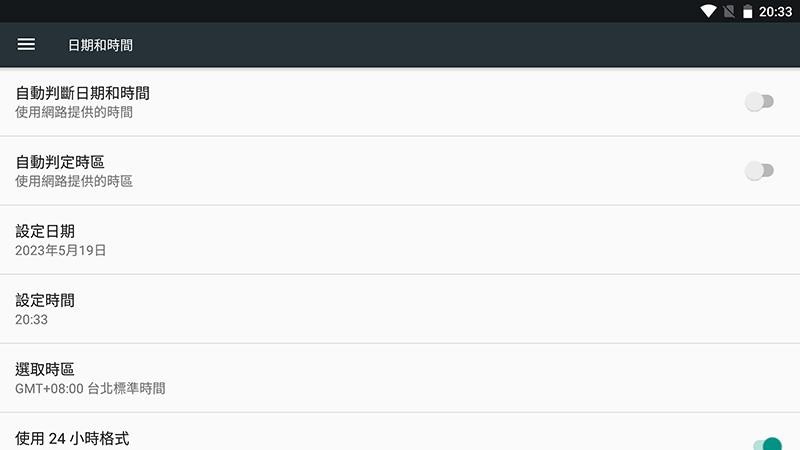Turn off 使用 24 小時格式 switch
This screenshot has height=450, width=800.
coord(767,444)
